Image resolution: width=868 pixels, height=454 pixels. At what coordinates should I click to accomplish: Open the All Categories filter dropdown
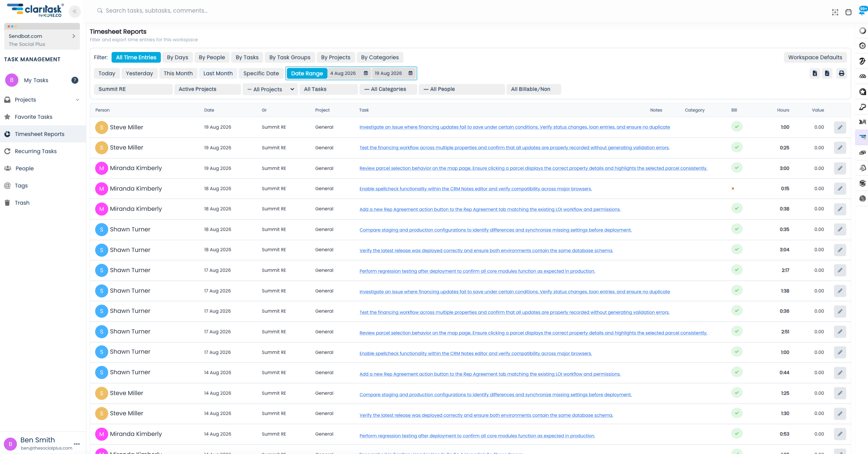(x=388, y=89)
